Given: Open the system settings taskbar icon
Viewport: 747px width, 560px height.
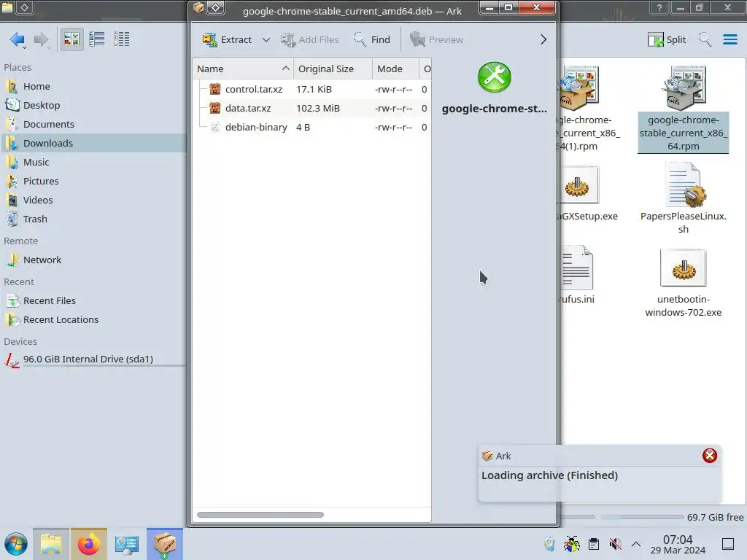Looking at the screenshot, I should (x=127, y=544).
